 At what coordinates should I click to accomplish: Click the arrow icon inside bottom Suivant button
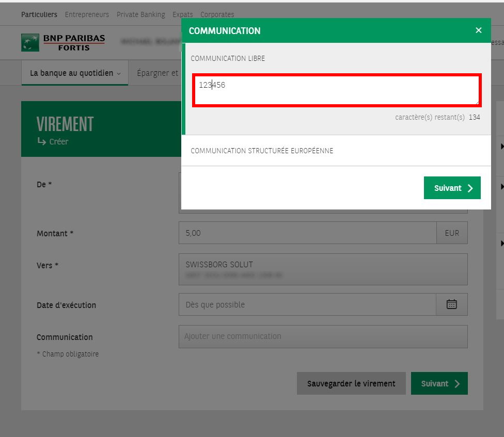pos(456,383)
